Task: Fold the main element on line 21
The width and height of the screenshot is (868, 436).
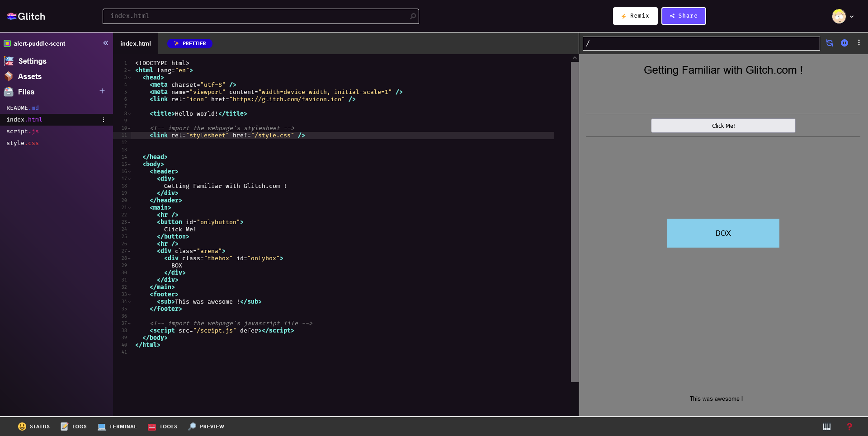Action: point(129,208)
